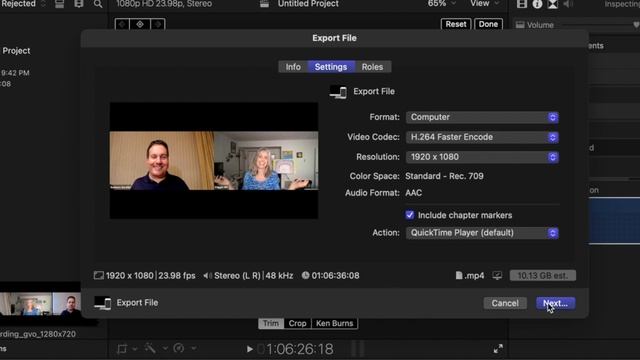Viewport: 640px width, 360px height.
Task: Open the transition inspector bowtie icon
Action: tap(553, 4)
